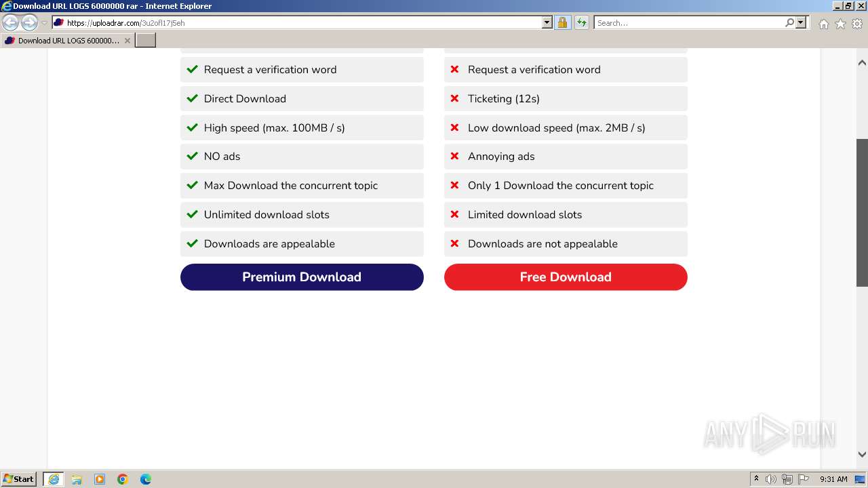
Task: Click the red X beside Ticketing (12s)
Action: pyautogui.click(x=454, y=98)
